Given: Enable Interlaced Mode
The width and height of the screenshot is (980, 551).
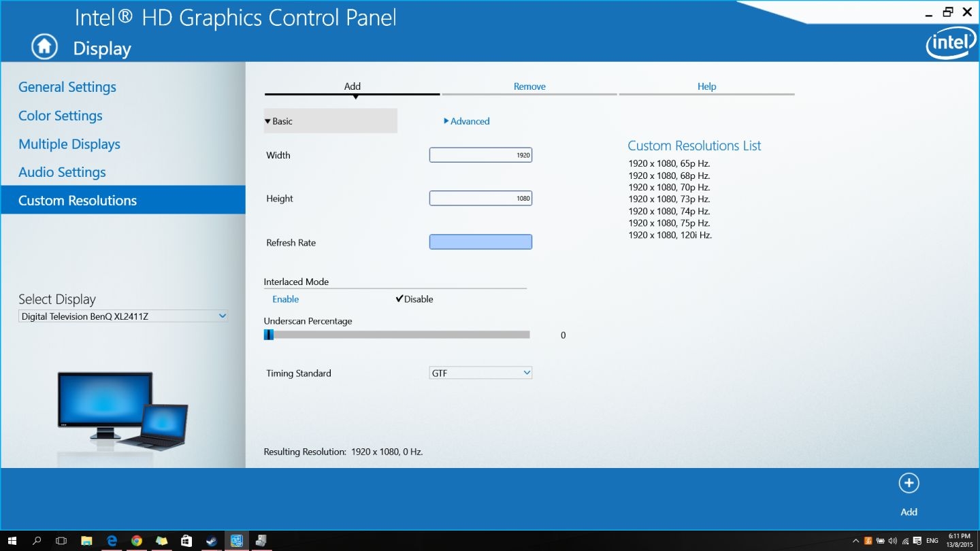Looking at the screenshot, I should click(x=285, y=299).
